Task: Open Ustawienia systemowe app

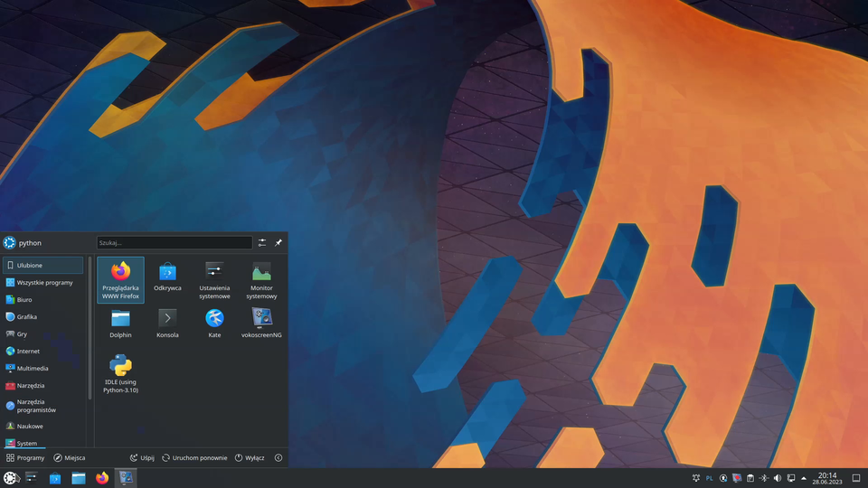Action: pos(214,279)
